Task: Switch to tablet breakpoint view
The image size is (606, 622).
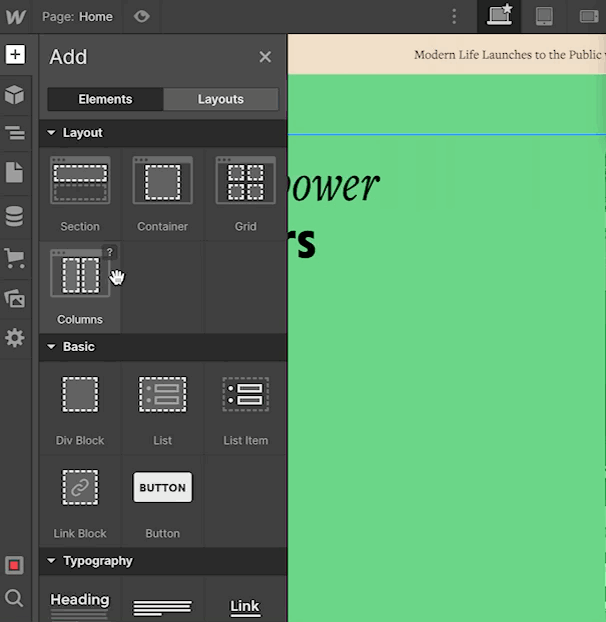Action: tap(544, 16)
